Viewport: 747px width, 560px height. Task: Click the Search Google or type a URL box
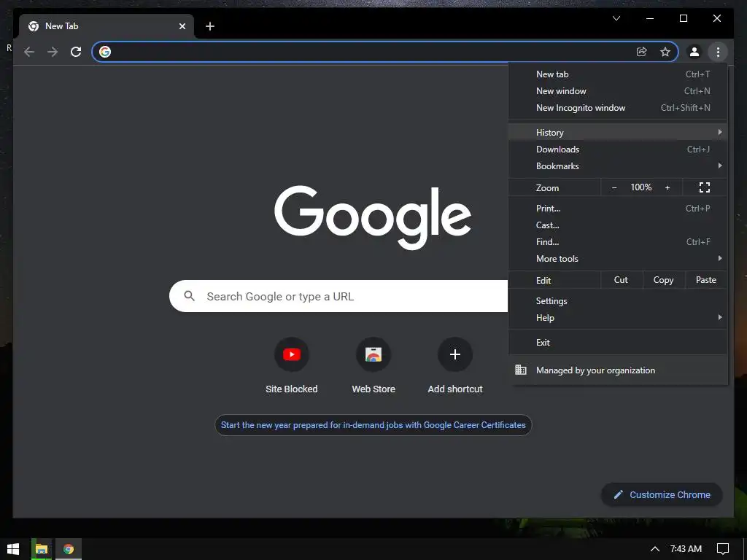[x=338, y=296]
